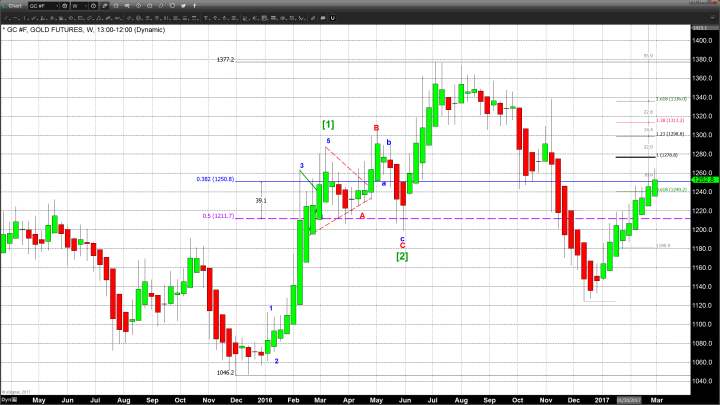Screen dimensions: 720x405
Task: Open the GC #F symbol dropdown
Action: [x=56, y=6]
